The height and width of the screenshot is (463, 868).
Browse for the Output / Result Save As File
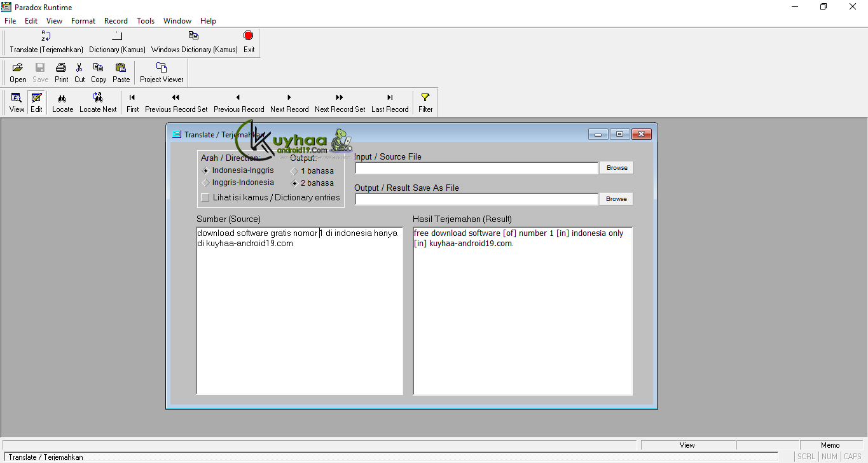click(616, 199)
